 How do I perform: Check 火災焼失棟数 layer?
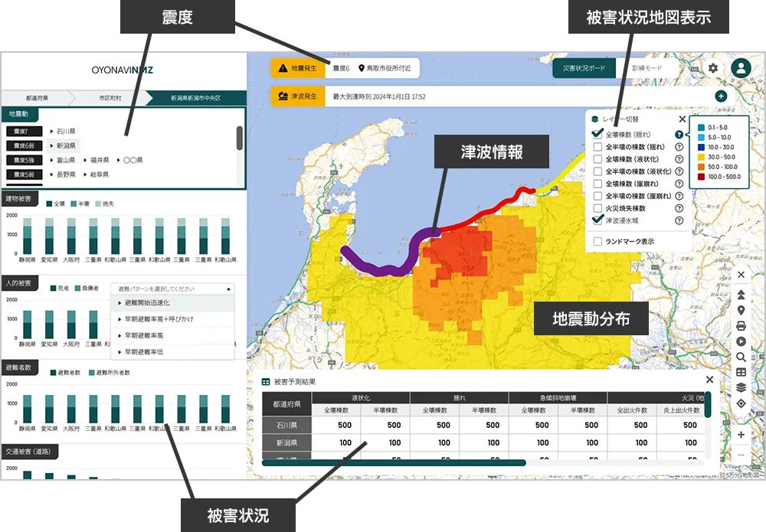[597, 208]
